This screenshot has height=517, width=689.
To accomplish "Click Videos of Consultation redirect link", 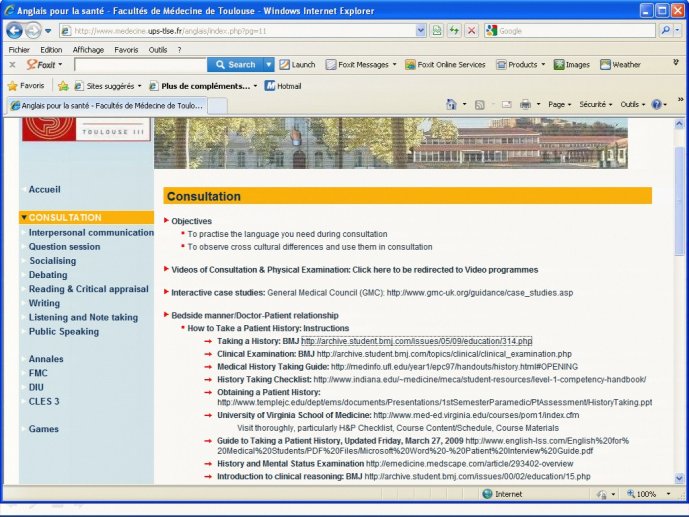I will 355,270.
